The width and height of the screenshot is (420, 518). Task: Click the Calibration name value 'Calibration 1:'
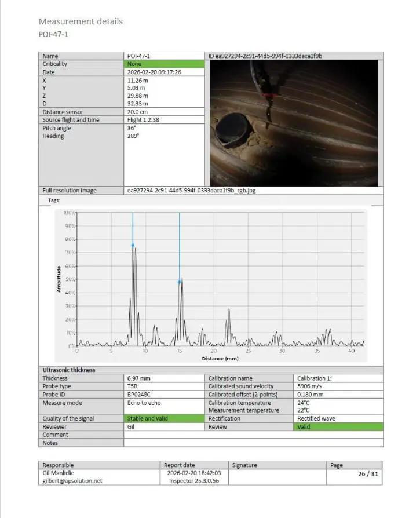point(315,378)
